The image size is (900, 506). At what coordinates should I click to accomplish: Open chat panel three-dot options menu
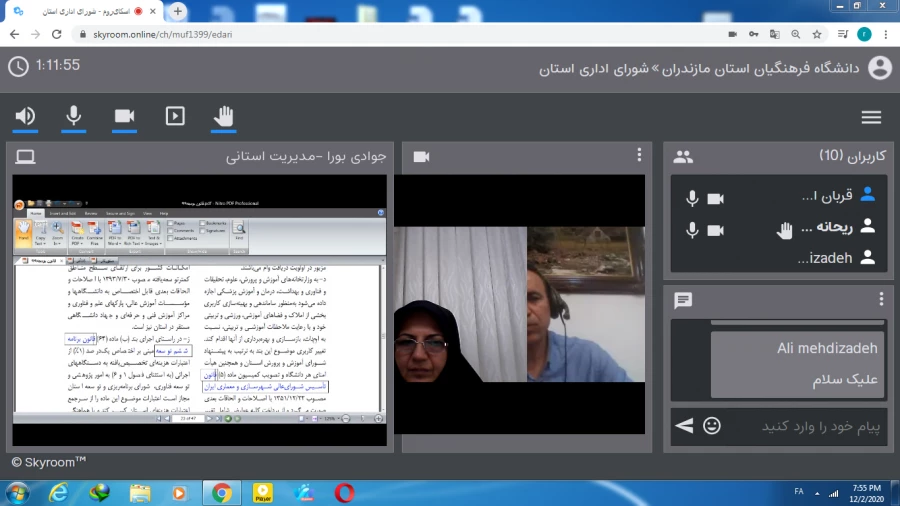point(881,299)
